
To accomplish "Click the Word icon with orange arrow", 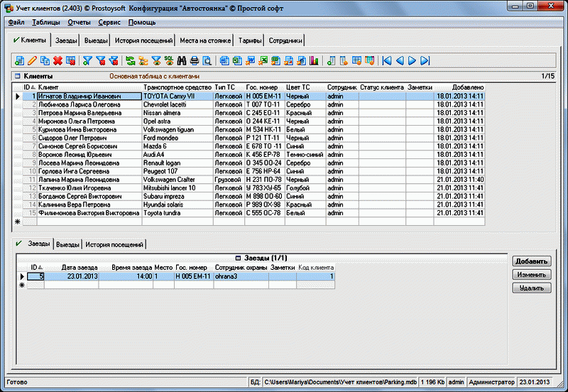I will tap(251, 60).
